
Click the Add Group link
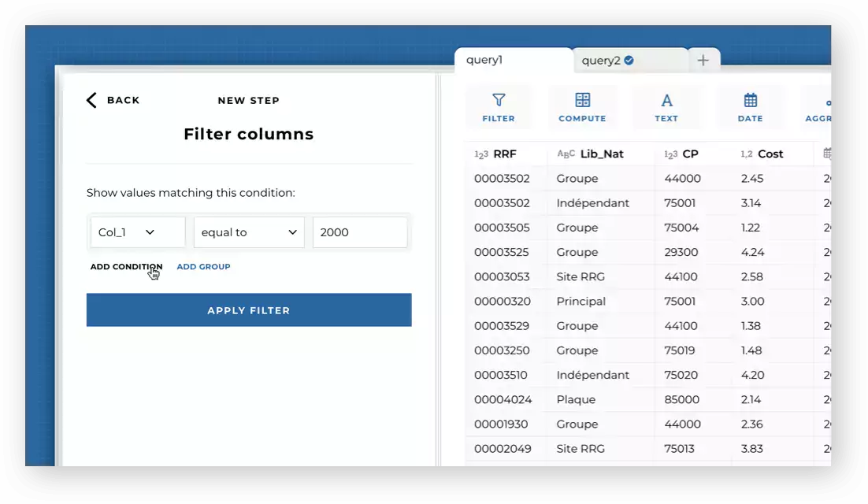click(203, 267)
